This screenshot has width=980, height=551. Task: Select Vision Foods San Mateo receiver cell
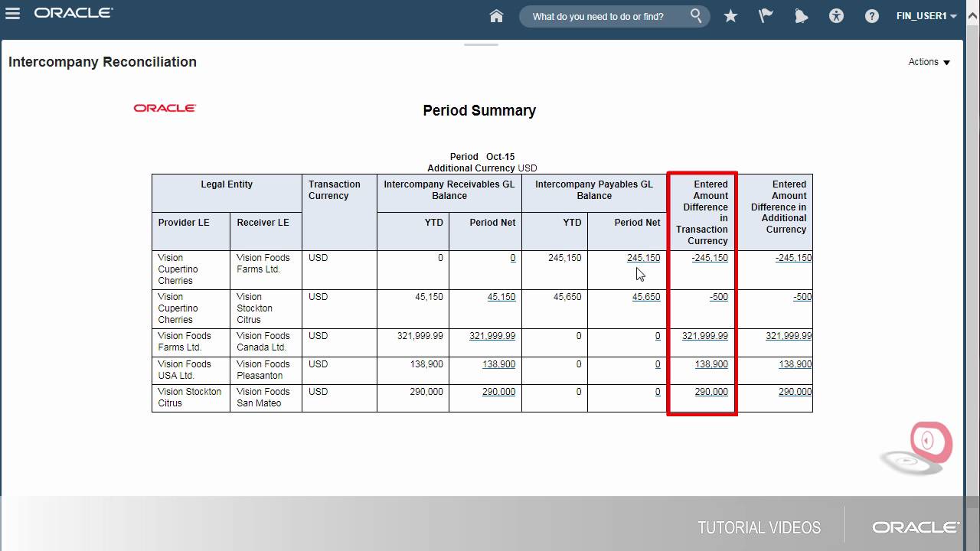pos(266,398)
